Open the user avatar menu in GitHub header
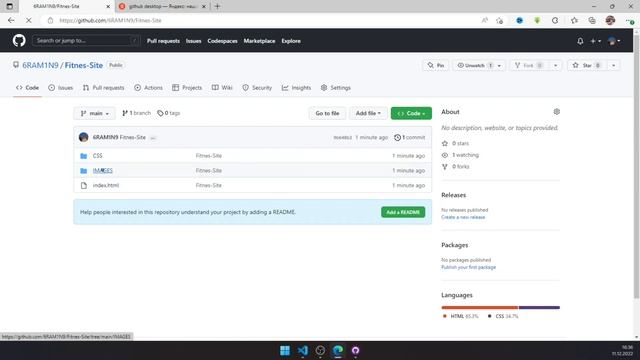 coord(614,41)
